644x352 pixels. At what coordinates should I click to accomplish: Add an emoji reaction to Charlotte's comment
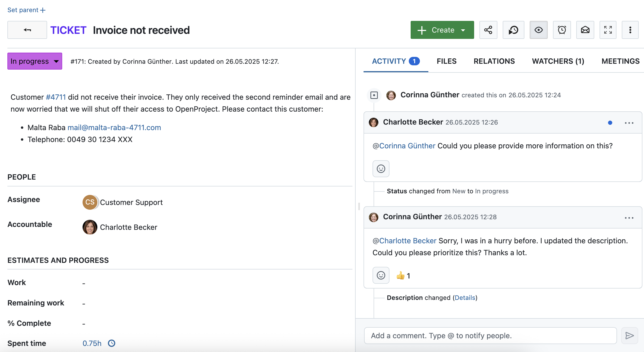[x=381, y=169]
